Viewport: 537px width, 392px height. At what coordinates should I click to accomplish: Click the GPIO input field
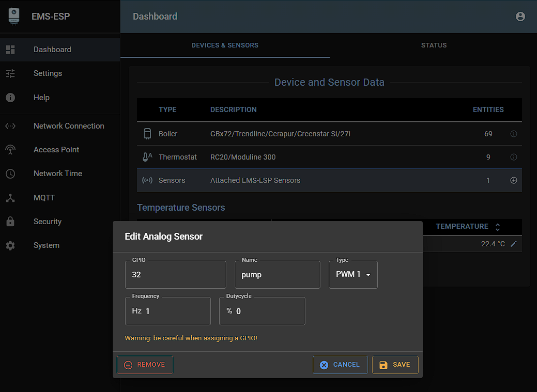175,275
